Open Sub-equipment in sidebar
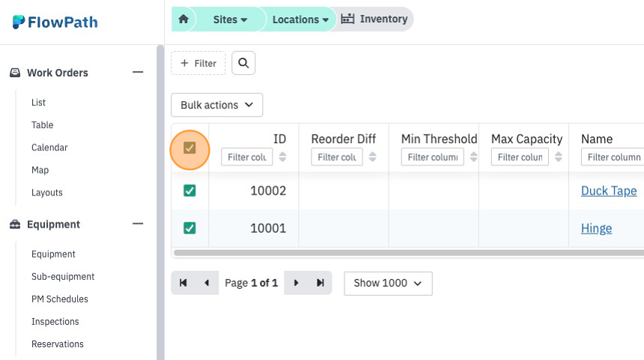 63,277
